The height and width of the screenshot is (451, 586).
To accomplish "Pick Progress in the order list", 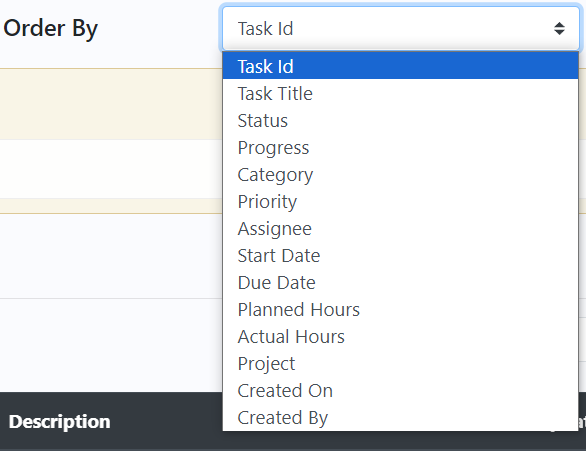I will click(x=400, y=148).
